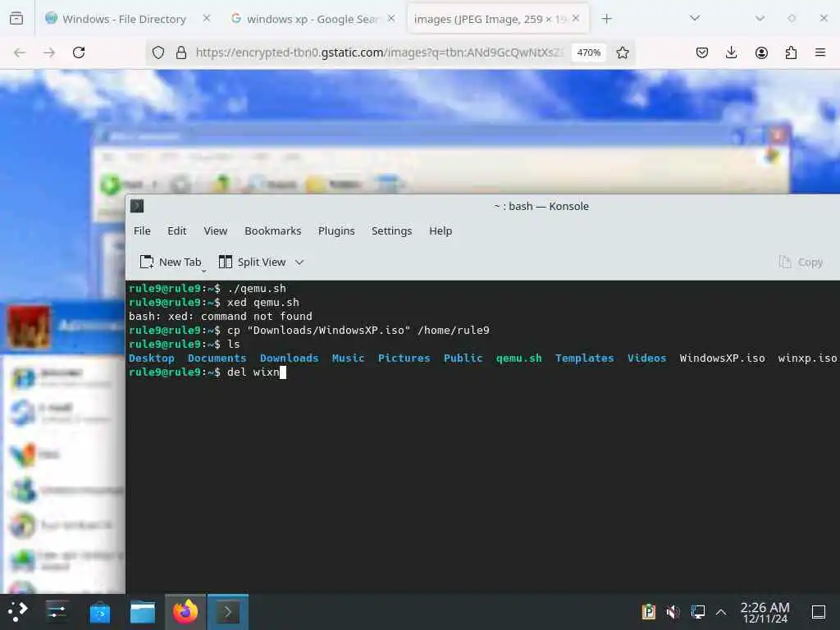Click 'winxp.iso' in the ls output
Viewport: 840px width, 630px height.
click(x=807, y=358)
